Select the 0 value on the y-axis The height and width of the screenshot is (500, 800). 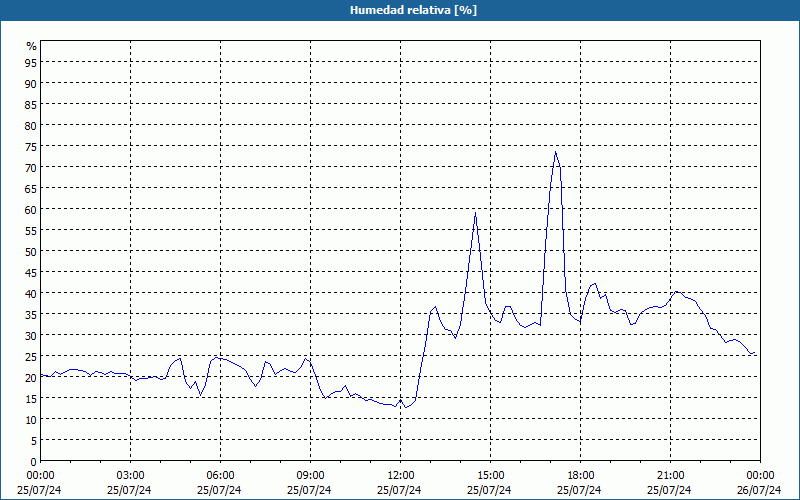click(x=34, y=462)
